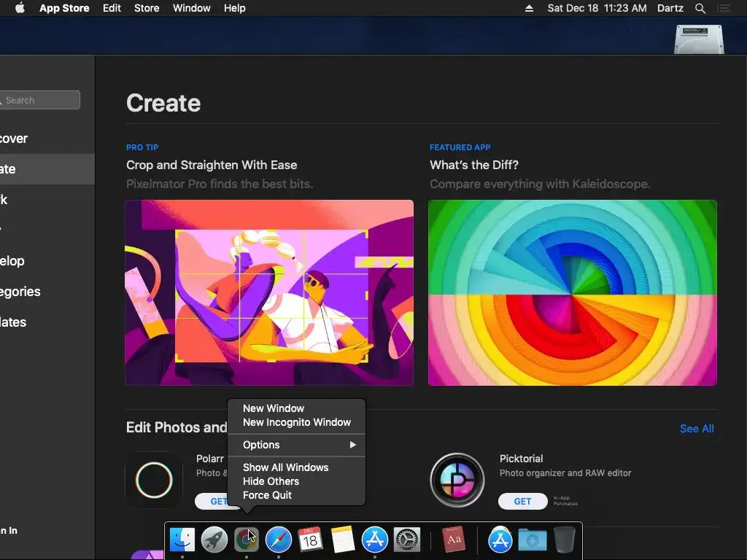Click Photo organizer and RAW editor text
747x560 pixels.
point(565,472)
